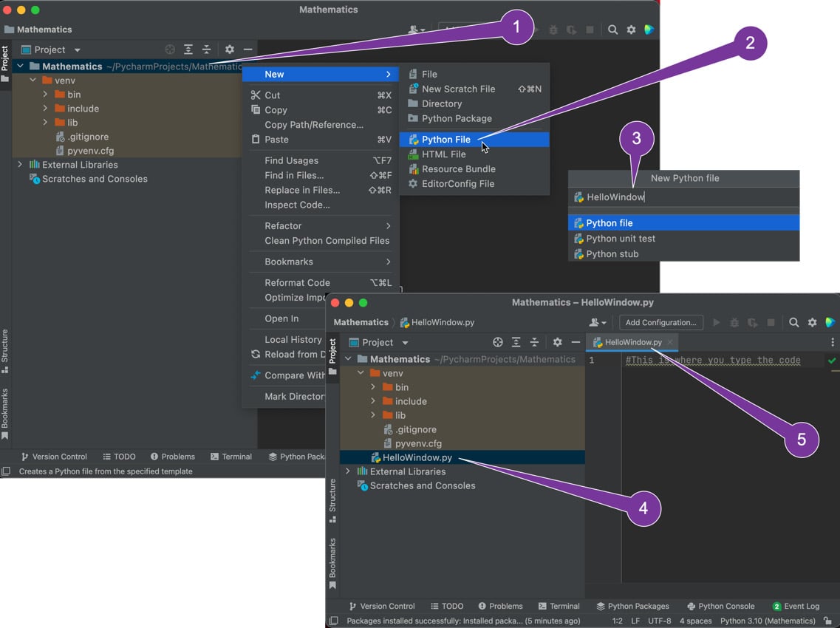Viewport: 840px width, 628px height.
Task: Click the tool windows icon in HelloWindow.py window status bar
Action: [x=334, y=621]
